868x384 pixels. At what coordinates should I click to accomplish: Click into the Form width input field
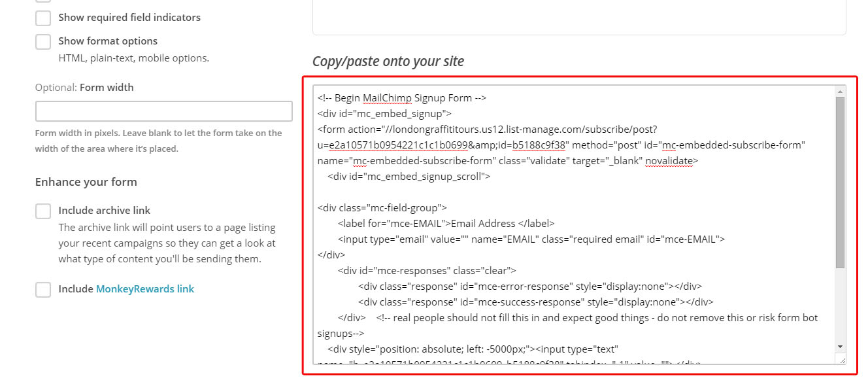pyautogui.click(x=164, y=111)
